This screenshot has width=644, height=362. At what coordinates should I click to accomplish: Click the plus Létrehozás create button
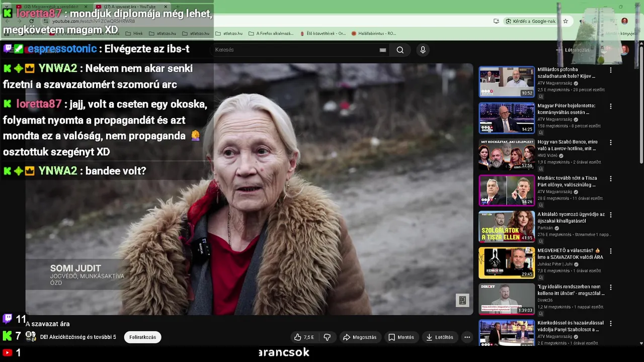pos(573,50)
